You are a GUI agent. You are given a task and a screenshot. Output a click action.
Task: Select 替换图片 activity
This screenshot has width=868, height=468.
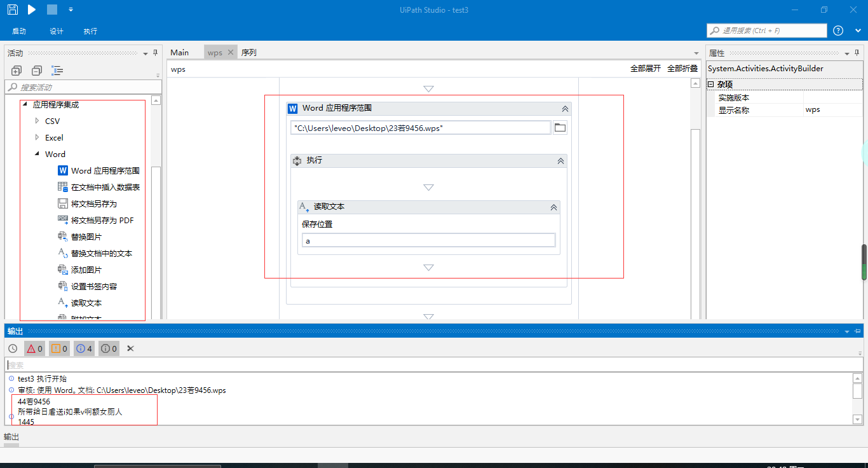[x=79, y=237]
